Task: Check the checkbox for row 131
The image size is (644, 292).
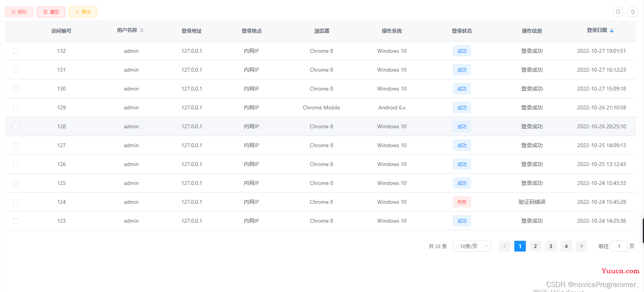Action: pos(16,70)
